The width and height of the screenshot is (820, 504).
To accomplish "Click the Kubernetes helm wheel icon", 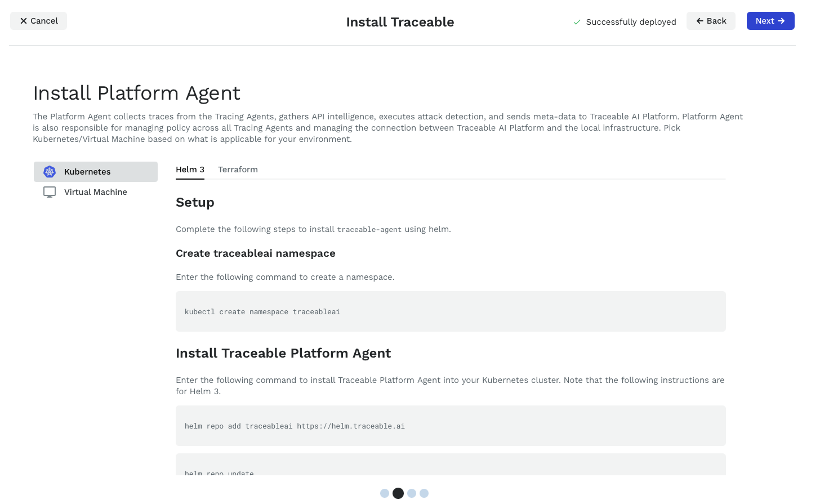I will [x=50, y=172].
